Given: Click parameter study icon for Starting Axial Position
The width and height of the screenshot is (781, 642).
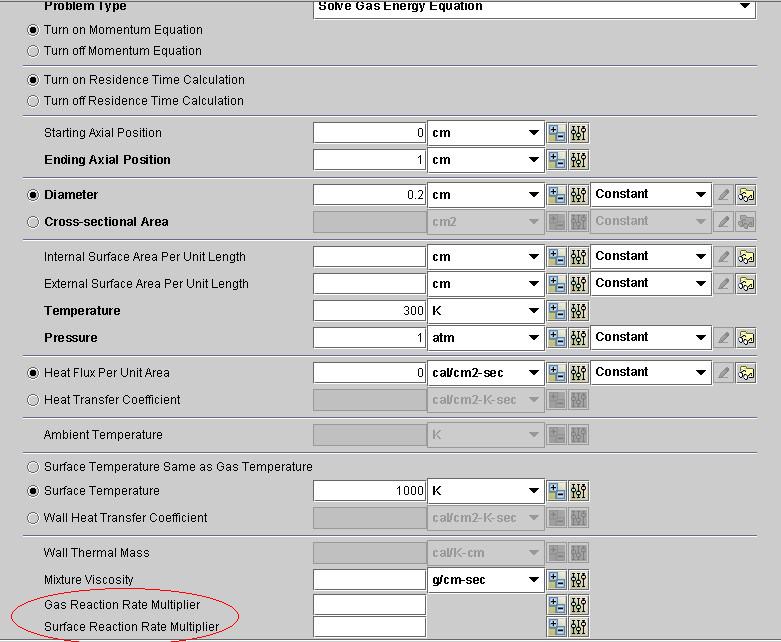Looking at the screenshot, I should point(579,133).
